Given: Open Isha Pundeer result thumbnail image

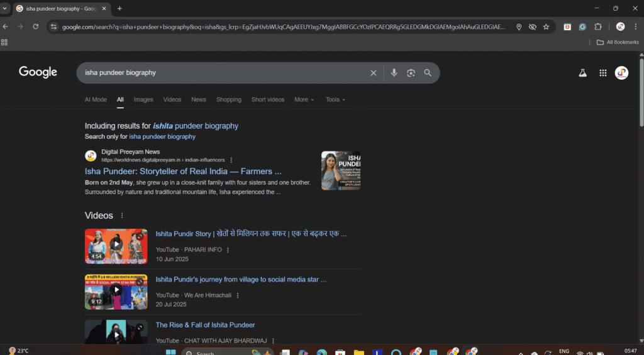Looking at the screenshot, I should pos(341,170).
